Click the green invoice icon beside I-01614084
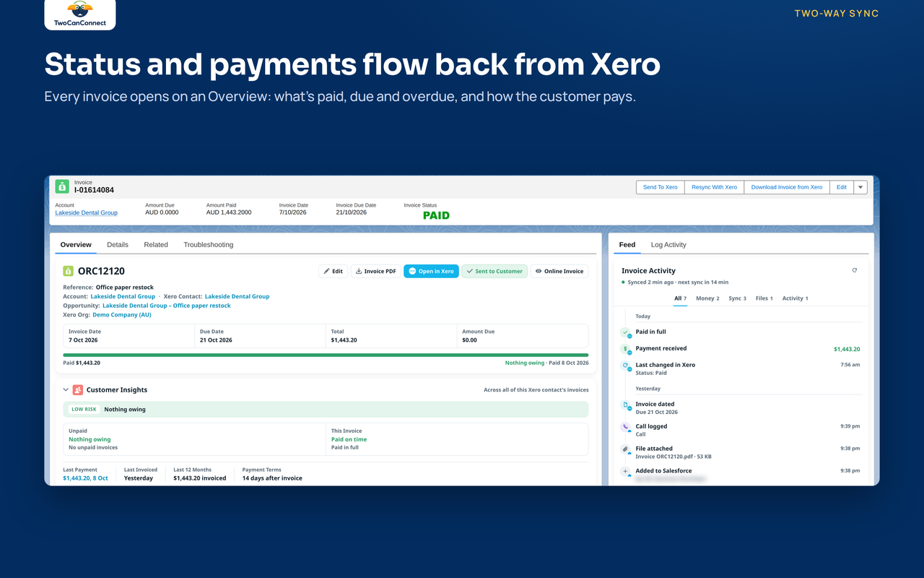 pyautogui.click(x=62, y=186)
